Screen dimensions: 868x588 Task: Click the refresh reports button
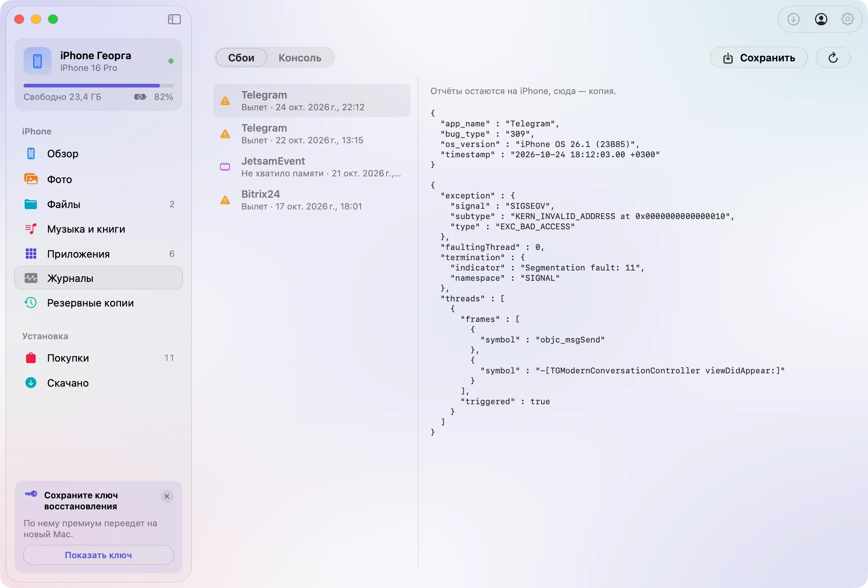tap(833, 57)
